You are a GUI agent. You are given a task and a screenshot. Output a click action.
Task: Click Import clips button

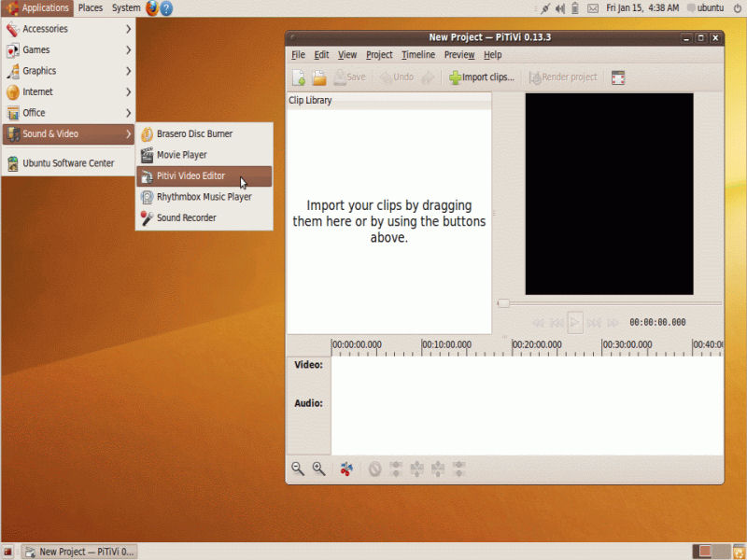(x=481, y=77)
